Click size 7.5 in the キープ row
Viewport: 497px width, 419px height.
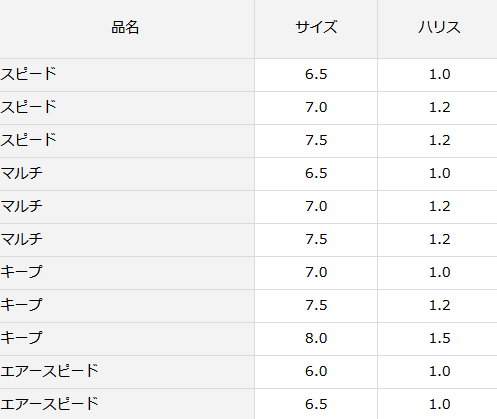point(316,306)
